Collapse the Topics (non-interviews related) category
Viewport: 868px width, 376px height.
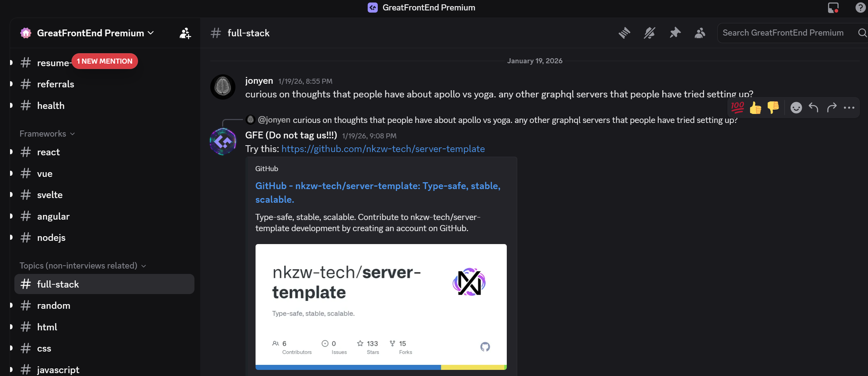coord(82,266)
